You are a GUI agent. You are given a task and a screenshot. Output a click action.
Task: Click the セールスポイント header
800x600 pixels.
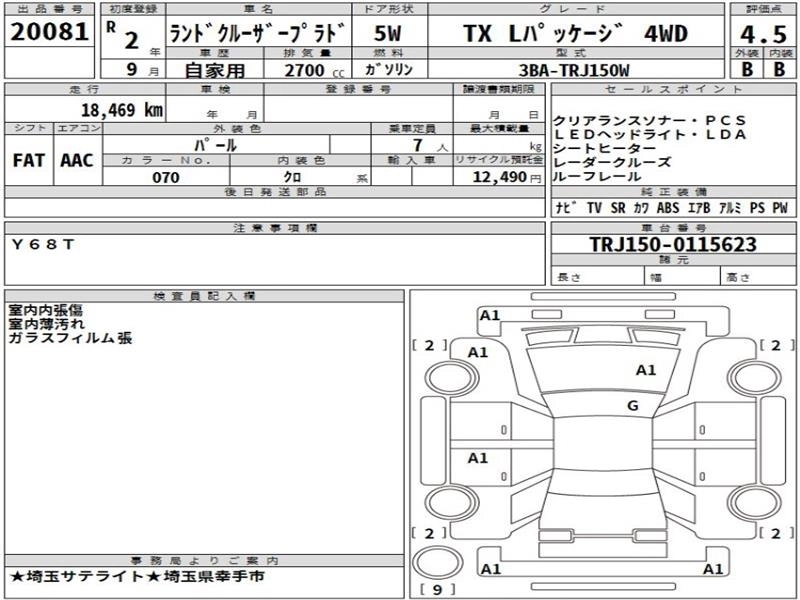tap(673, 89)
